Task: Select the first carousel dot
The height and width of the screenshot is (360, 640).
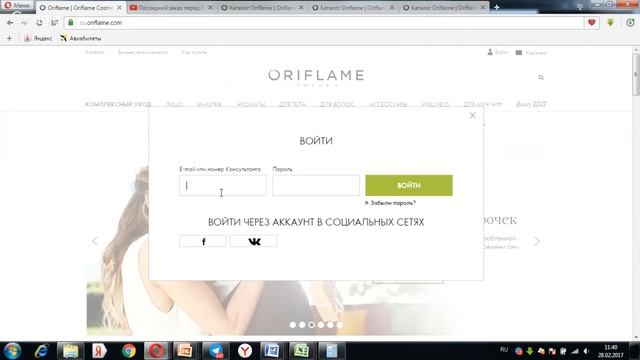Action: 293,325
